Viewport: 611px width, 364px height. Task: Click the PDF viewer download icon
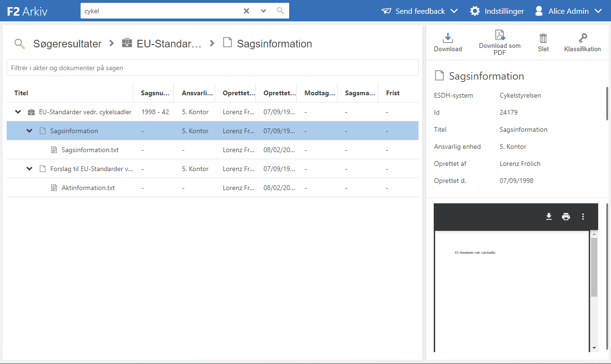[x=549, y=217]
